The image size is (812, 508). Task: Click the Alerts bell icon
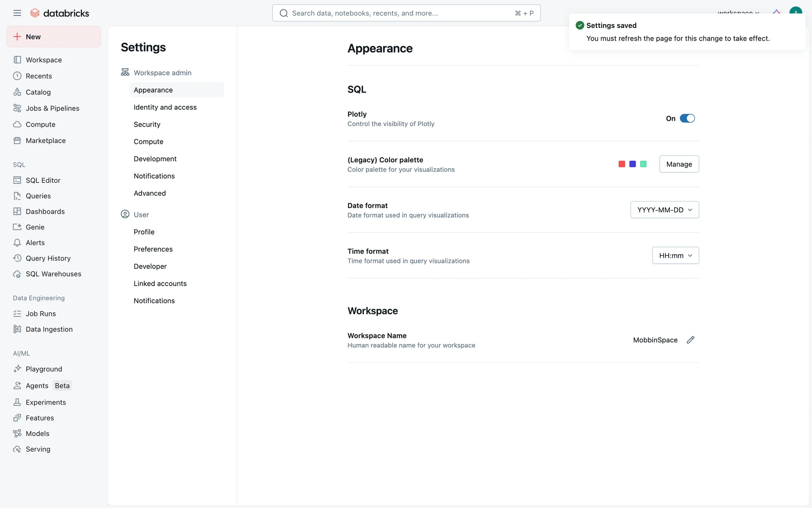point(17,243)
